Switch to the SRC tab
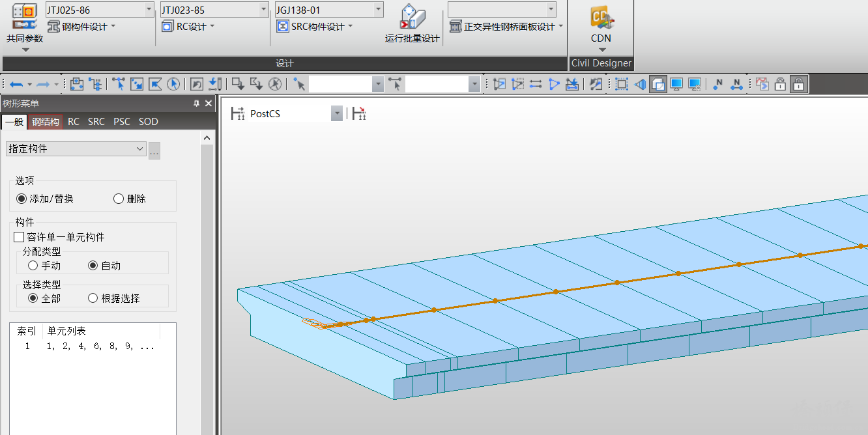This screenshot has height=435, width=868. [96, 122]
